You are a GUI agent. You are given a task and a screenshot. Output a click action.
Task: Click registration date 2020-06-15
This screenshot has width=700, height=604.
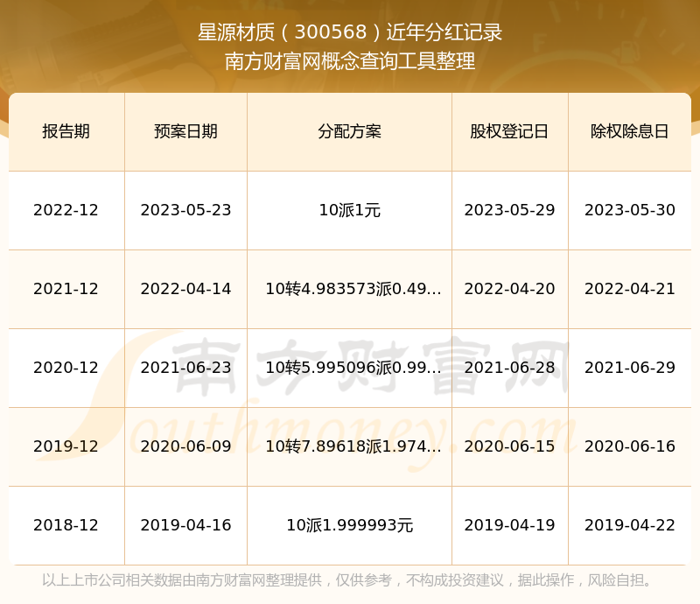point(509,446)
